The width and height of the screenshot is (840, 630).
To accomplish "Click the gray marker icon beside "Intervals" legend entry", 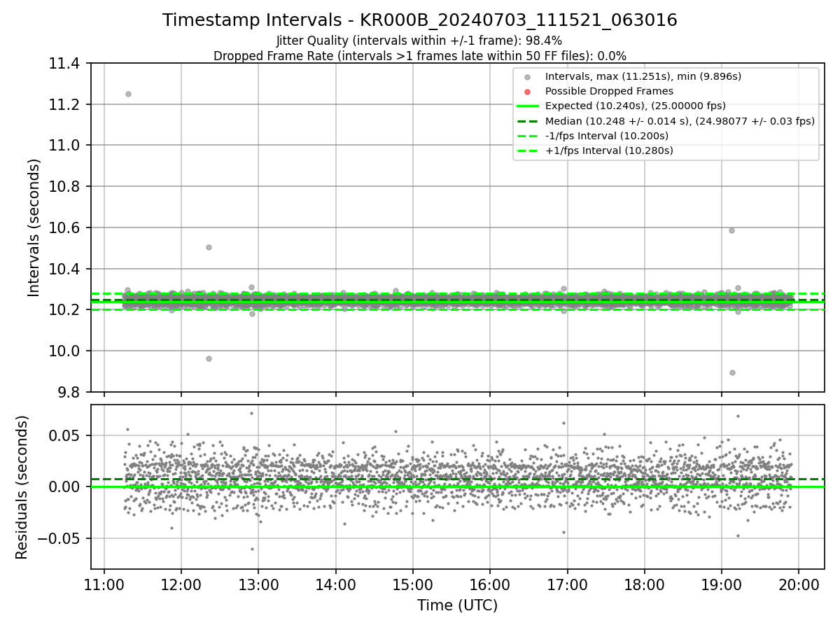I will tap(528, 77).
